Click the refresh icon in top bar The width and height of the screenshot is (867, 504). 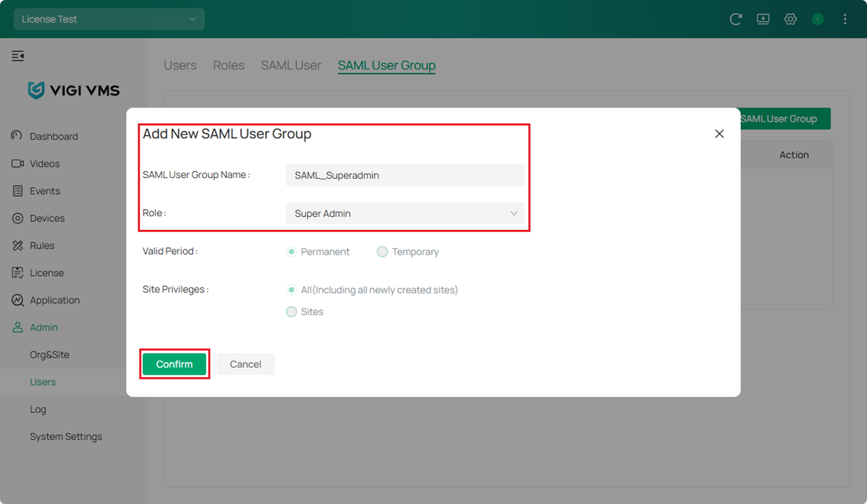coord(736,19)
